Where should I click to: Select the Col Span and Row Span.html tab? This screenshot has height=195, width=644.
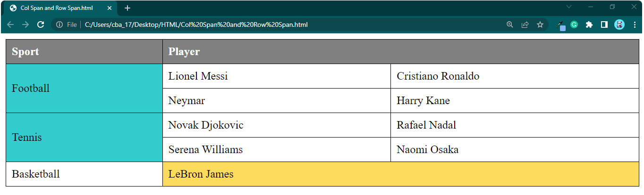pyautogui.click(x=57, y=8)
